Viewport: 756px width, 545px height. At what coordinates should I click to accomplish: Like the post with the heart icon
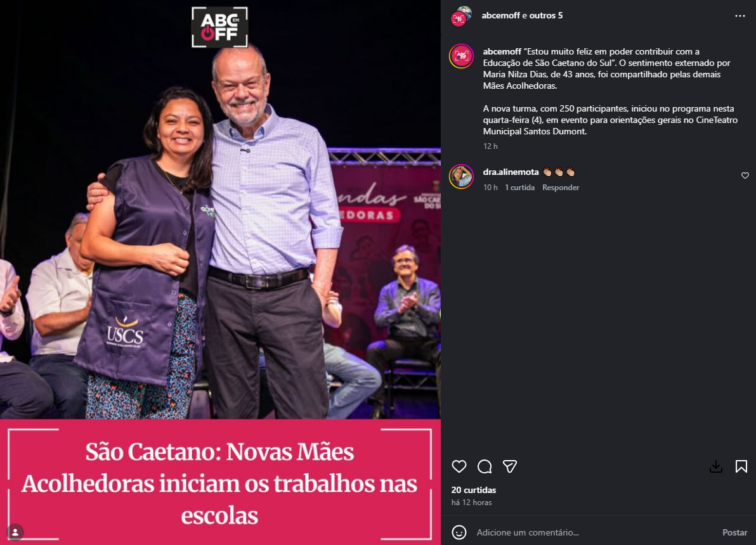[459, 466]
